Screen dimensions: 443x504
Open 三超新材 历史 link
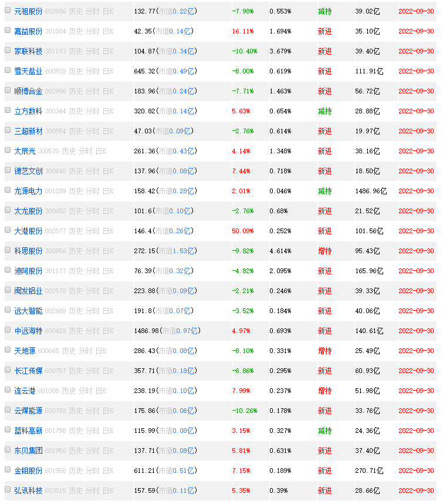coord(76,131)
